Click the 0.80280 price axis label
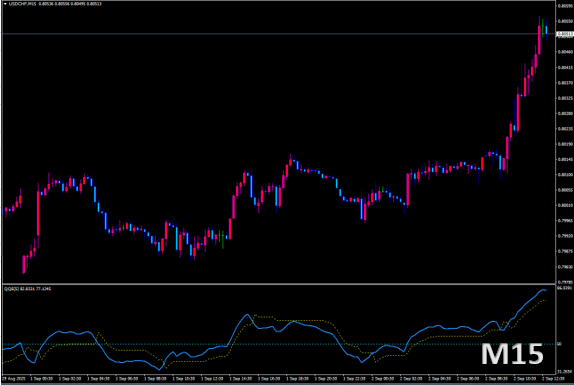Viewport: 574px width, 385px height. click(565, 113)
